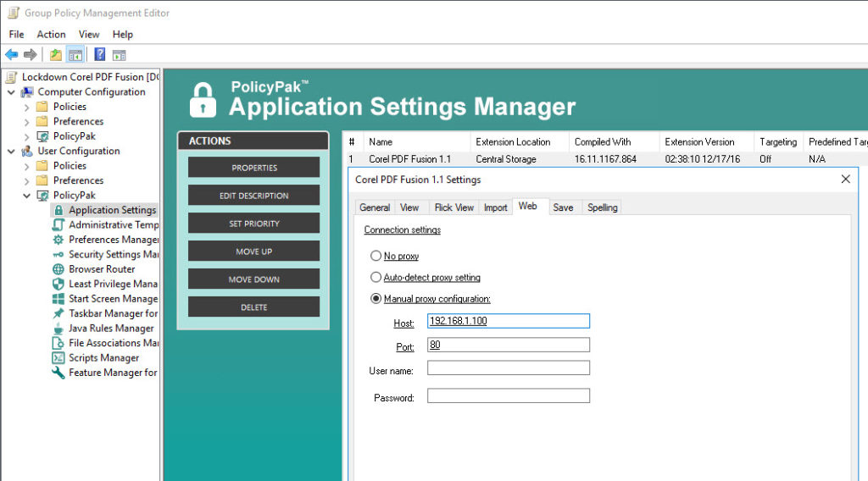The height and width of the screenshot is (481, 868).
Task: Select the File Associations Manager file icon
Action: click(x=58, y=343)
